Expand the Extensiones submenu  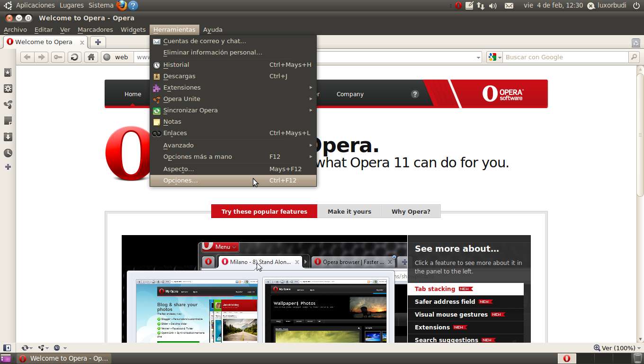233,87
